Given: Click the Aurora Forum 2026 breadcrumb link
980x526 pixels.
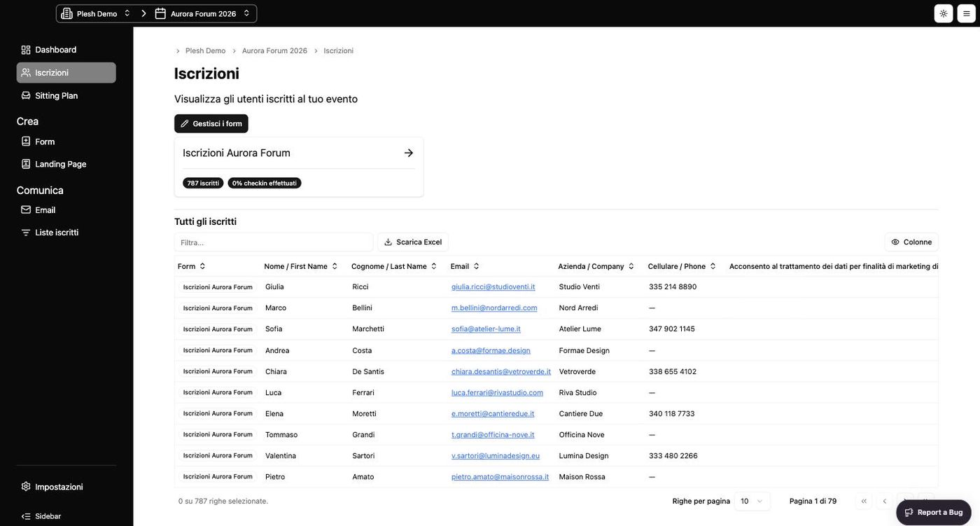Looking at the screenshot, I should pyautogui.click(x=274, y=51).
